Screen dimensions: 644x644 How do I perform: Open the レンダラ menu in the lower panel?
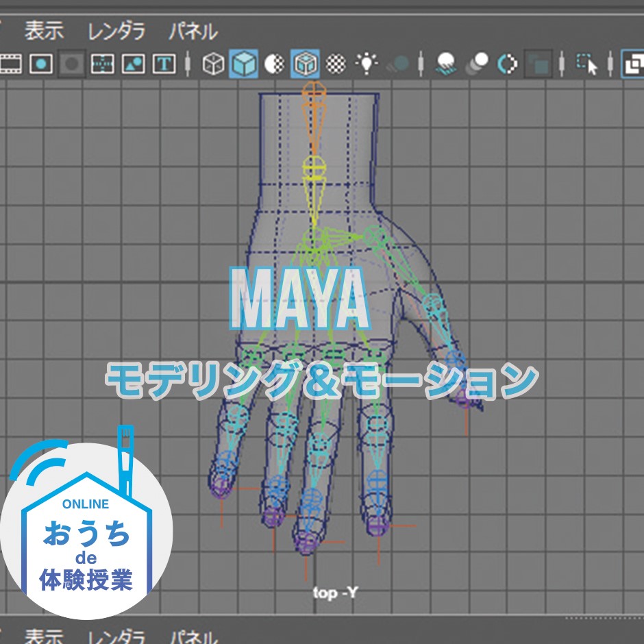(116, 636)
